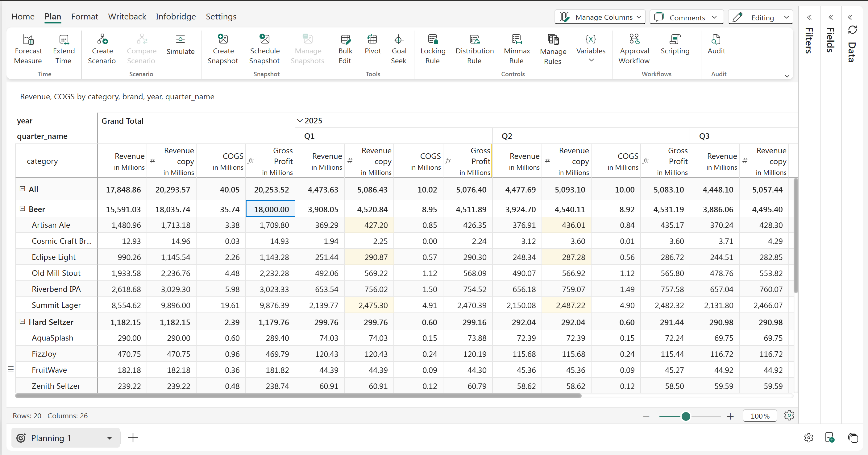Viewport: 868px width, 455px height.
Task: Open the Planning 1 sheet dropdown
Action: [x=109, y=438]
